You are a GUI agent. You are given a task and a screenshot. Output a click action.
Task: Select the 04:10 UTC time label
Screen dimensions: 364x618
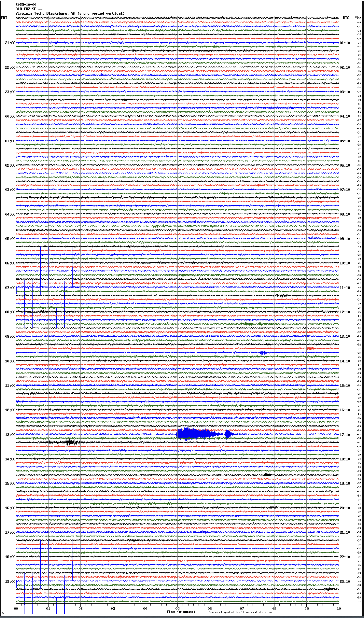[x=345, y=116]
